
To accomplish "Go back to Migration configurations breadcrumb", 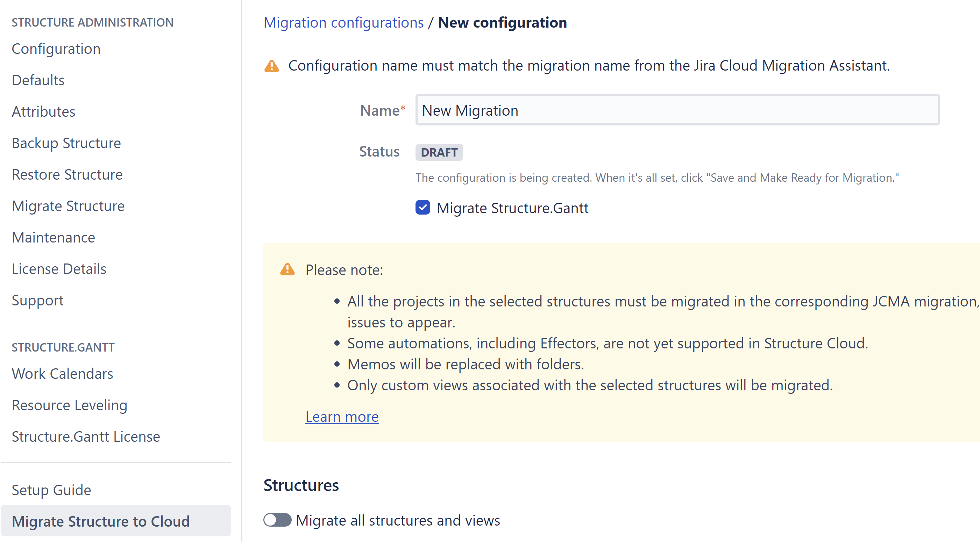I will click(343, 22).
